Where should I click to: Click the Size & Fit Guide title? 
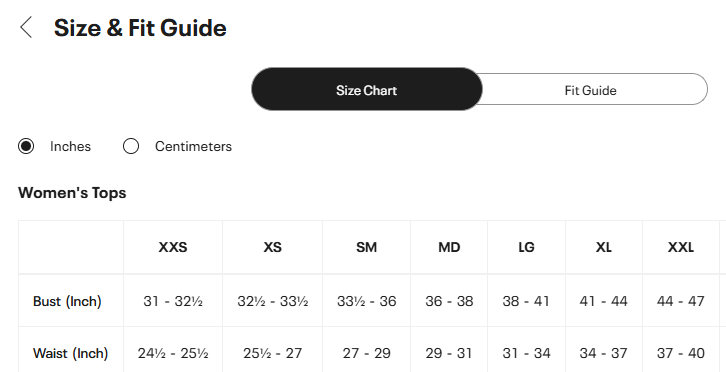point(140,28)
